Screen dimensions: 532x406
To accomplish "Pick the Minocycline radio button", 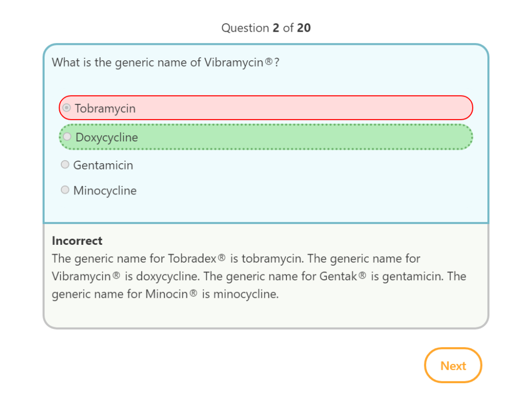I will (65, 190).
